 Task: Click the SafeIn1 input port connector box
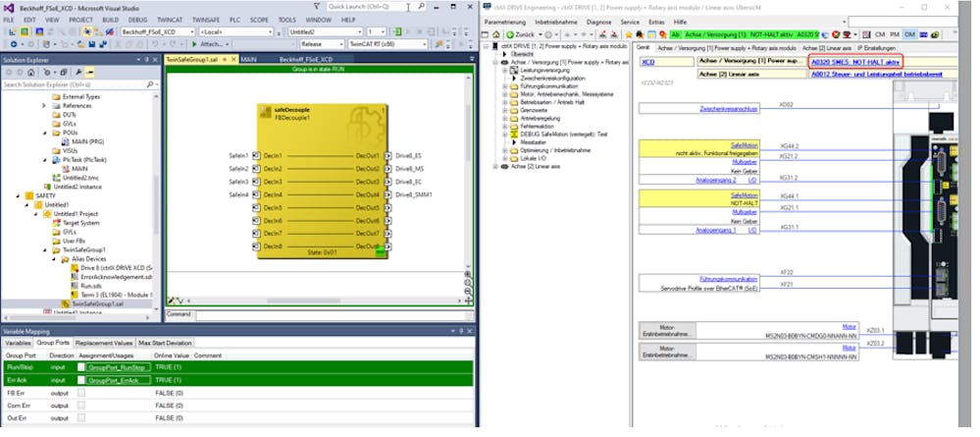coord(256,155)
